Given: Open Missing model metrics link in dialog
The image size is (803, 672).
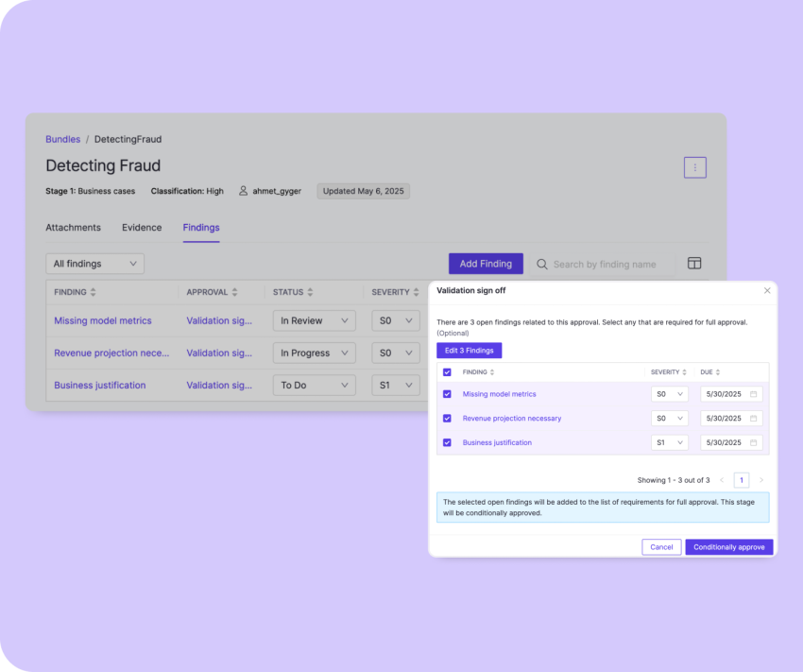Looking at the screenshot, I should pyautogui.click(x=500, y=394).
